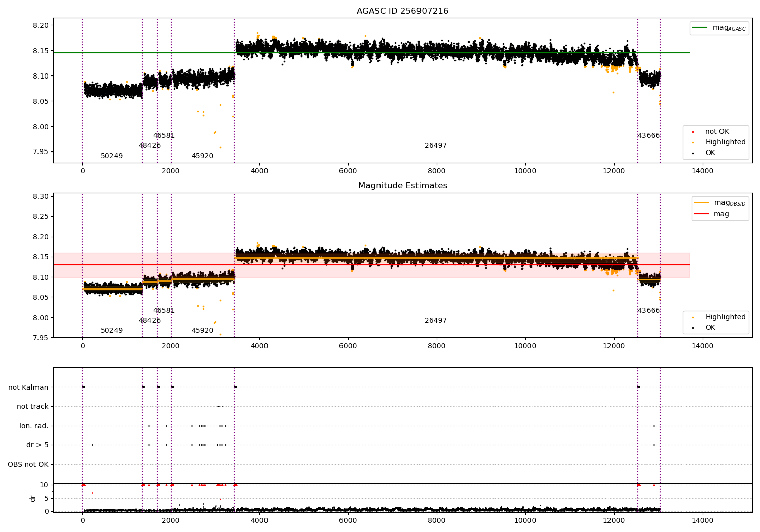Click the 8.30 y-axis tick label
The image size is (760, 532).
41,197
